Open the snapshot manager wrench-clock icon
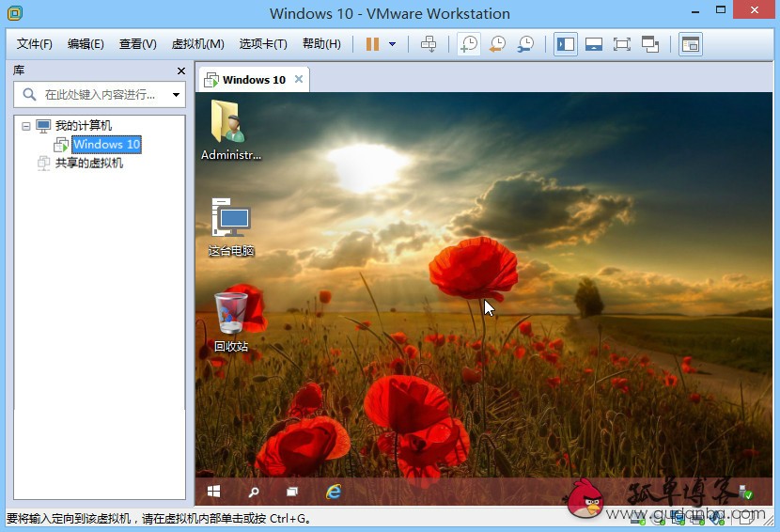Viewport: 780px width, 532px height. pyautogui.click(x=525, y=44)
